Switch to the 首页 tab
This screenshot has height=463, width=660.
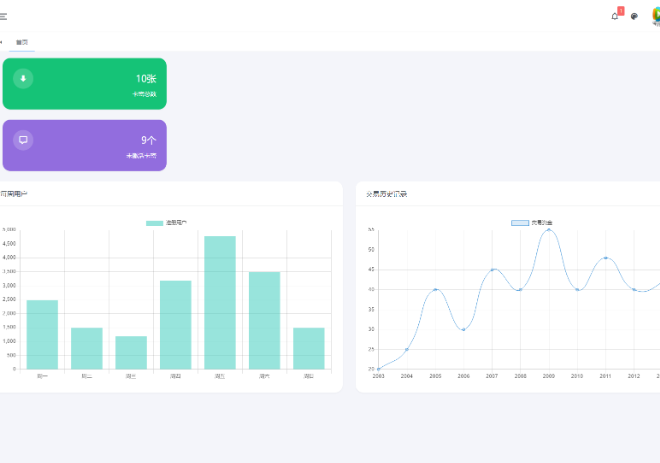(x=22, y=42)
